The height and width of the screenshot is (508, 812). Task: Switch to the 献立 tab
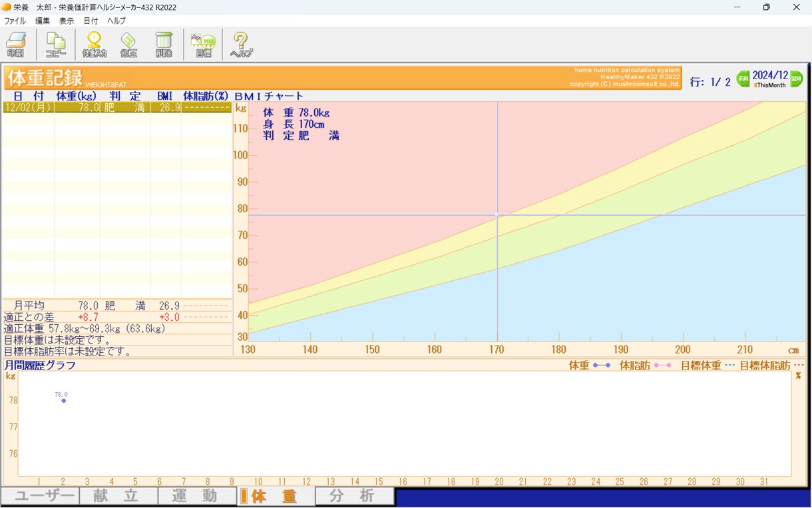[x=118, y=496]
